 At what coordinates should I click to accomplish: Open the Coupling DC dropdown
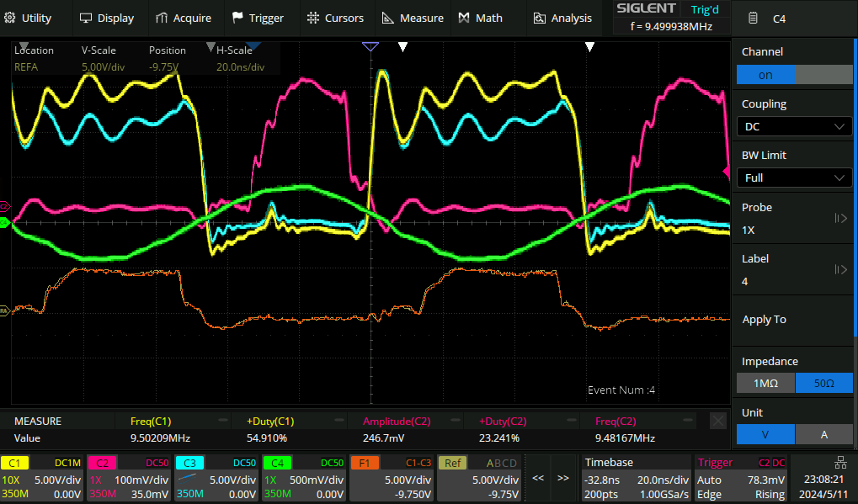pyautogui.click(x=794, y=126)
